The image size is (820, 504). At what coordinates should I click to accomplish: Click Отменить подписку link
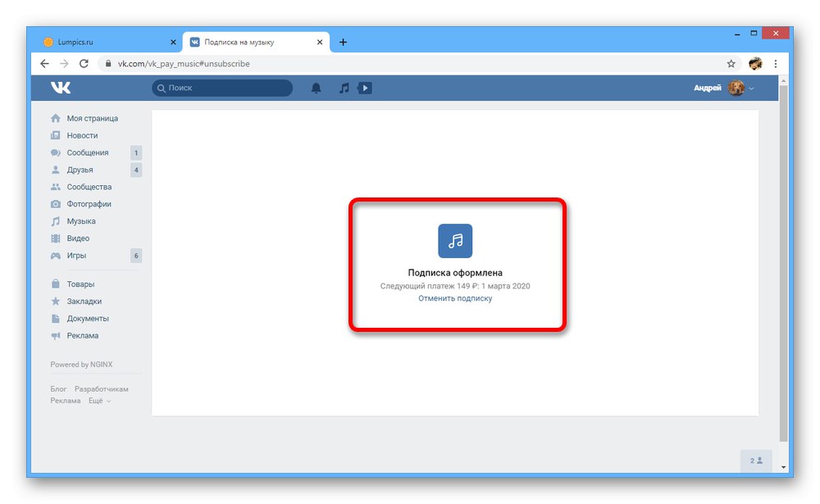click(455, 298)
